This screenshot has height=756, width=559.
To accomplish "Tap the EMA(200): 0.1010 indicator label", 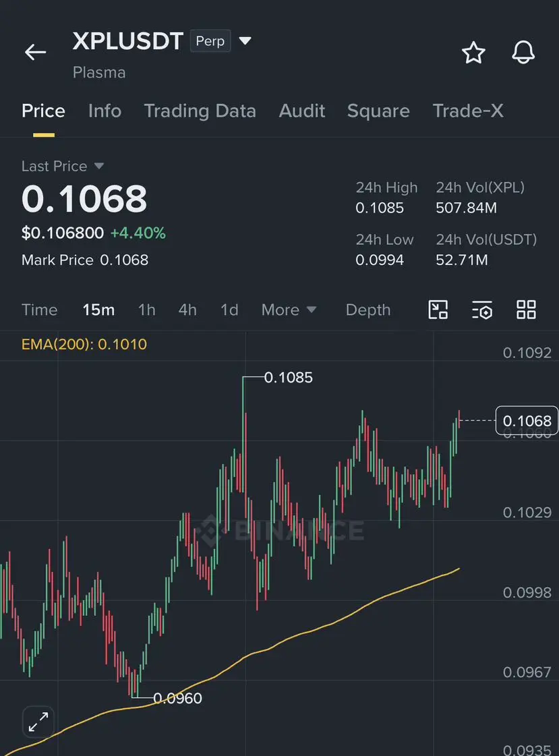I will tap(84, 344).
